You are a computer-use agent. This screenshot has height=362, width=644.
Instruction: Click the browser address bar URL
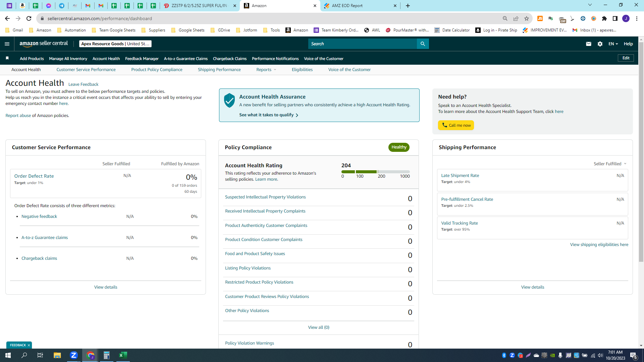(x=100, y=18)
